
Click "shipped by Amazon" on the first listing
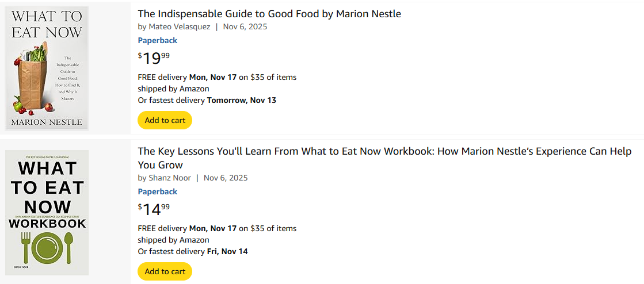(x=173, y=89)
